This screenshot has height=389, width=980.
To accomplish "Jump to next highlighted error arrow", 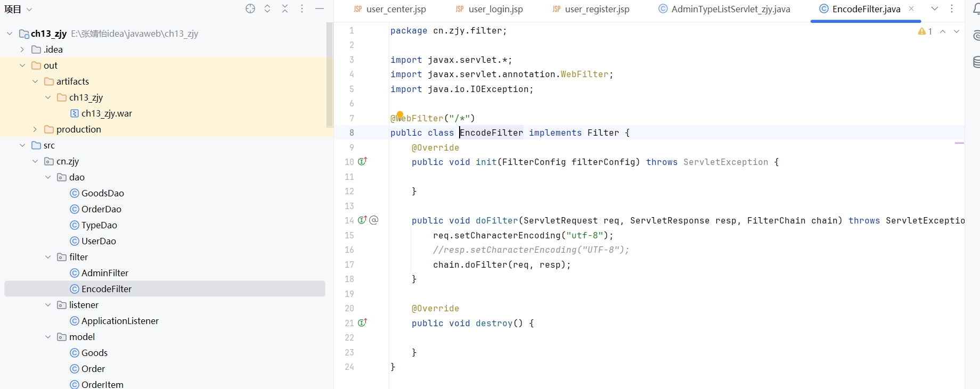I will click(x=957, y=31).
